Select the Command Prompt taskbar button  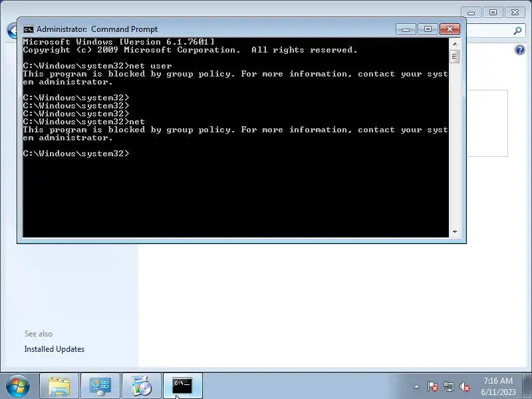coord(183,386)
